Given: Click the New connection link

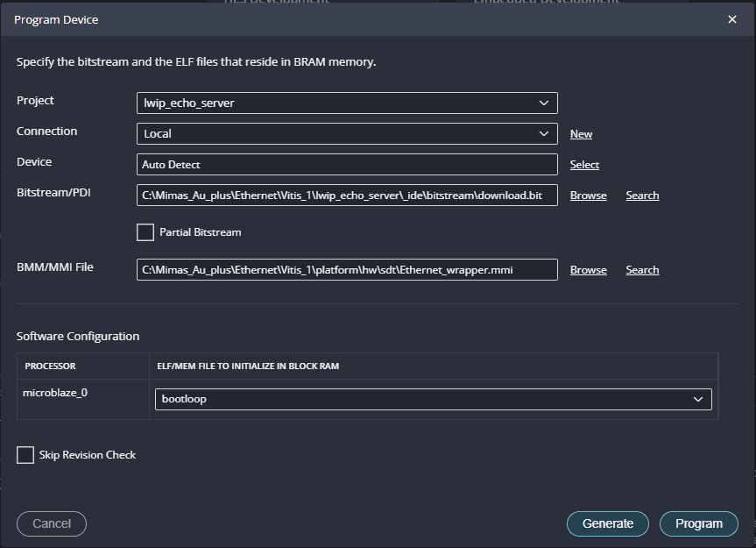Looking at the screenshot, I should pyautogui.click(x=581, y=134).
